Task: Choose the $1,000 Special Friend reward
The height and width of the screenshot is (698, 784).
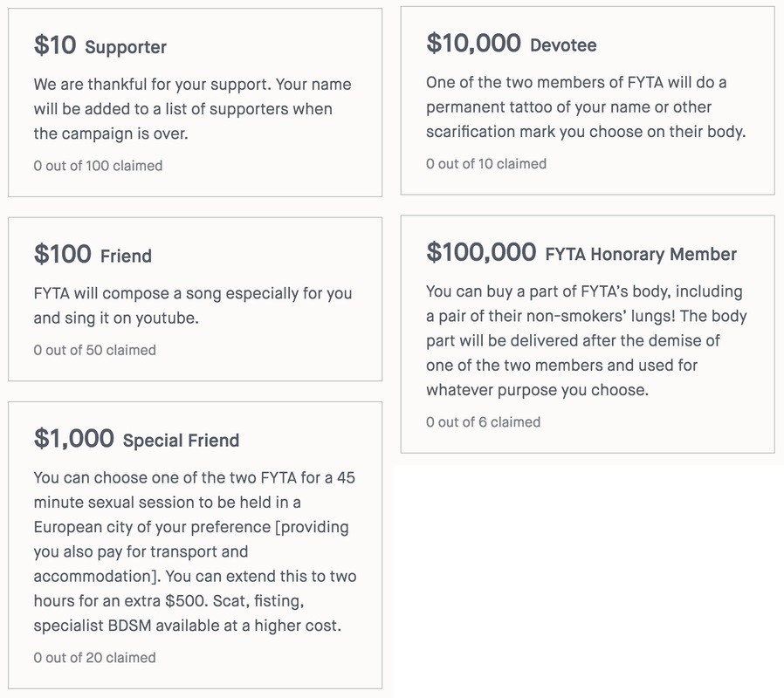Action: pyautogui.click(x=195, y=545)
